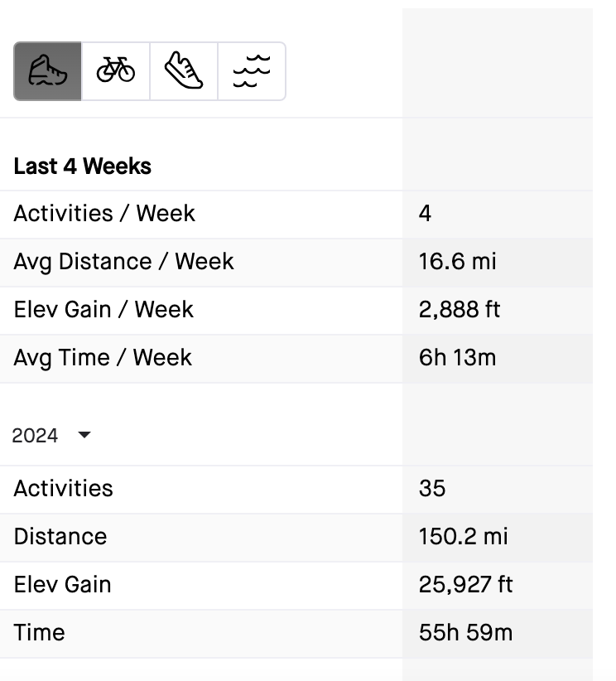Expand the 2024 year dropdown
The width and height of the screenshot is (616, 681).
(83, 434)
